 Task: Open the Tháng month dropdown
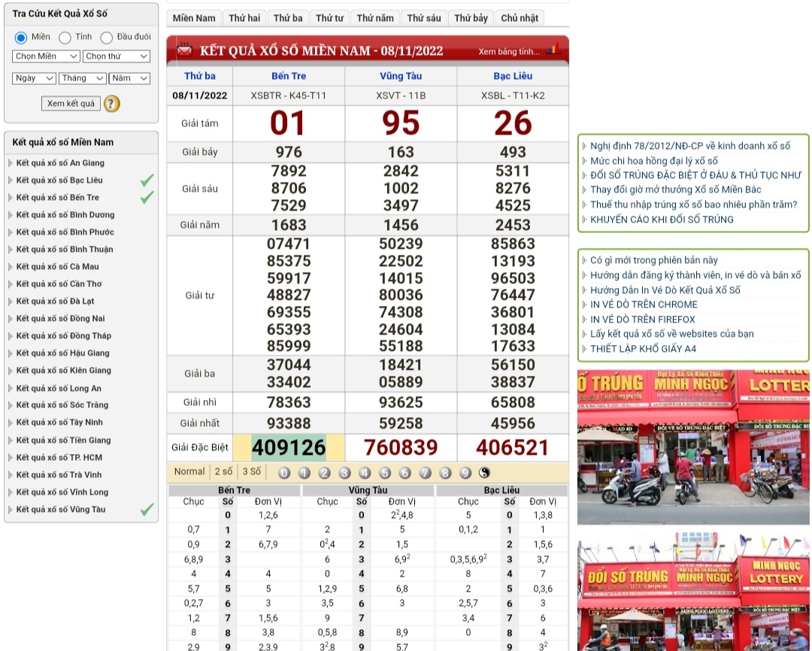83,78
